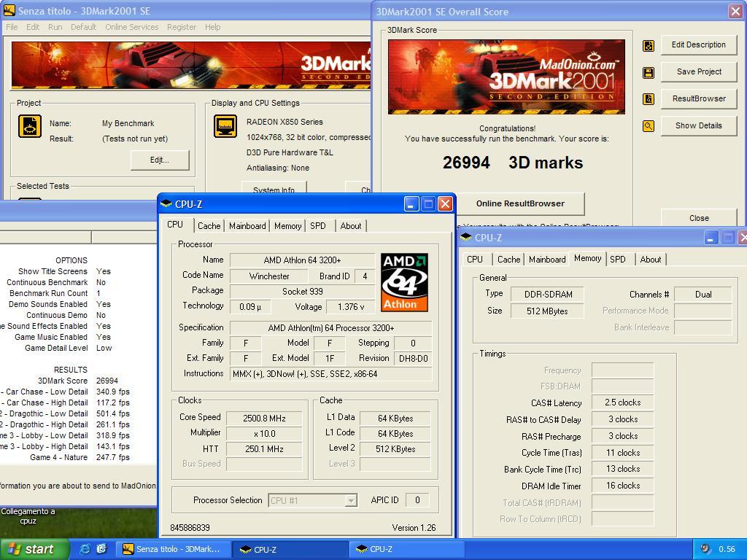Switch to the Memory tab in front CPU-Z
The height and width of the screenshot is (560, 747).
287,226
